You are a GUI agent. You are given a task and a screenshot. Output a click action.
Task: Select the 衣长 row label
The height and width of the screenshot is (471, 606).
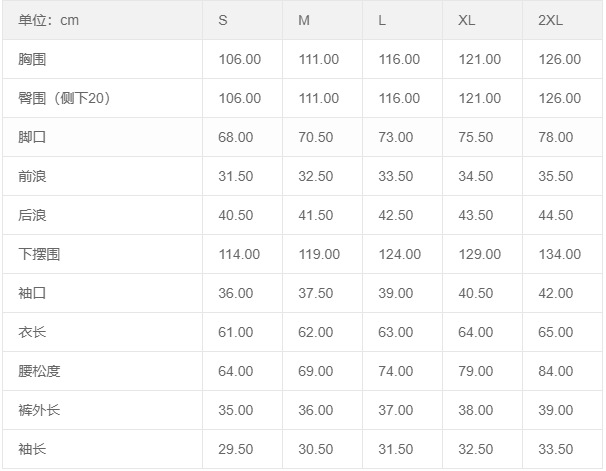click(x=32, y=332)
